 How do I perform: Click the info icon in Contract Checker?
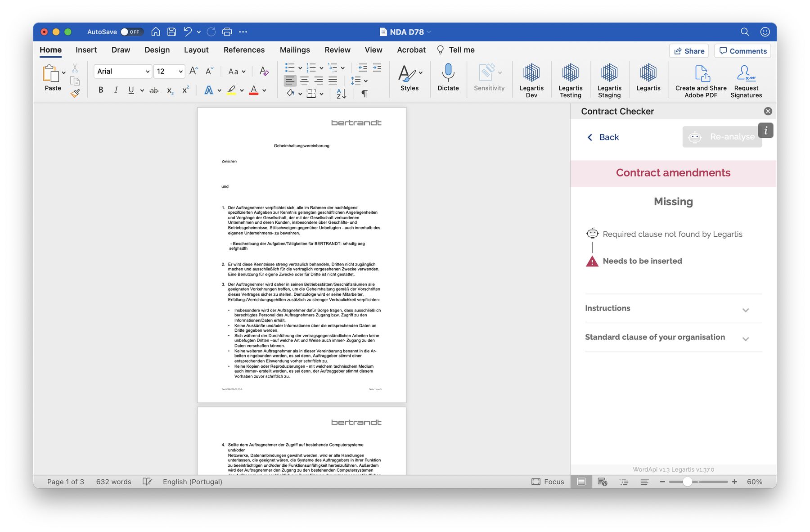pos(765,131)
